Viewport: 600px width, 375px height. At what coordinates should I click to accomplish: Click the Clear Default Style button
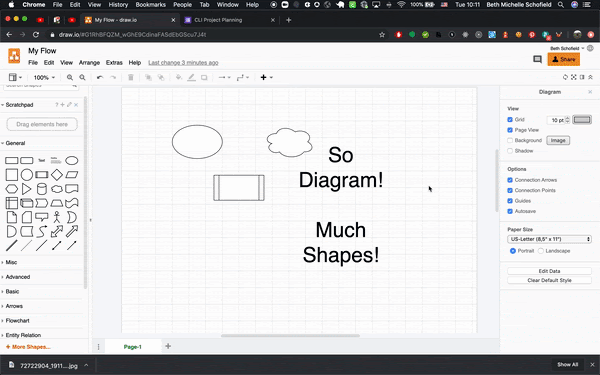pyautogui.click(x=549, y=280)
